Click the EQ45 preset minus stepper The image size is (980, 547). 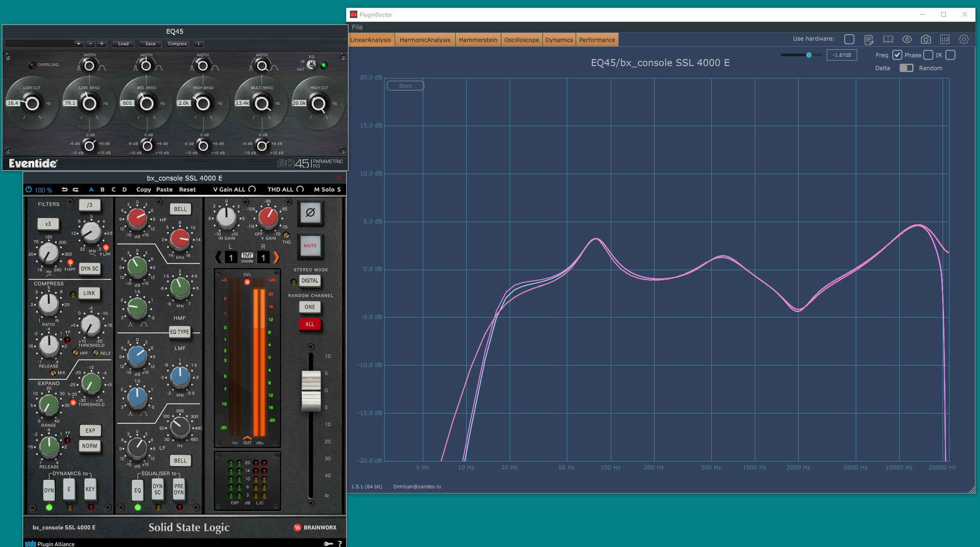[90, 44]
